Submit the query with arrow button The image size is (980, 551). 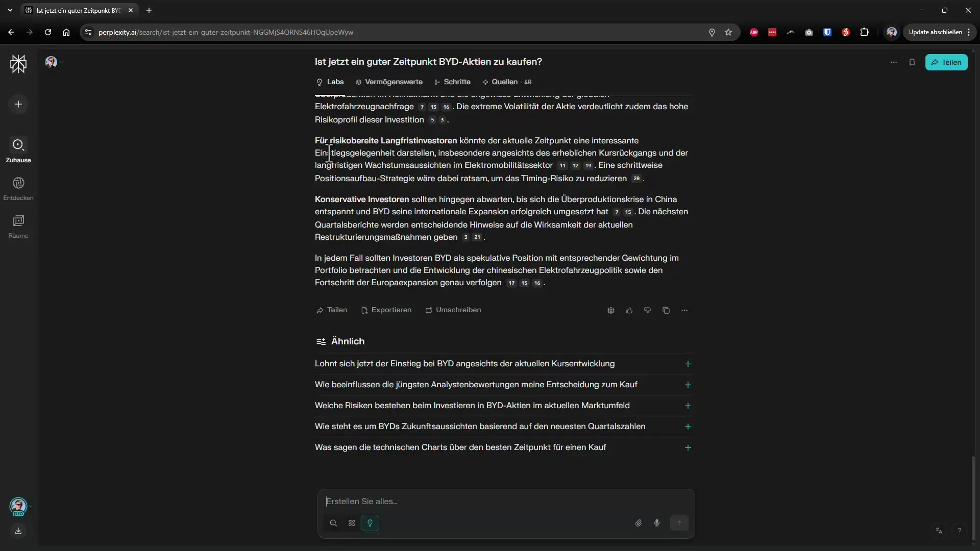pyautogui.click(x=679, y=523)
